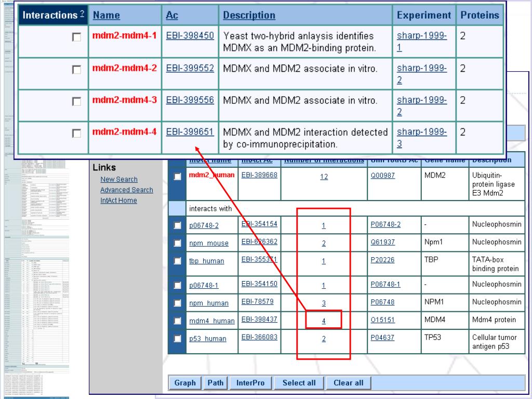Viewport: 532px width, 399px height.
Task: Sort by the Name column header
Action: (106, 15)
